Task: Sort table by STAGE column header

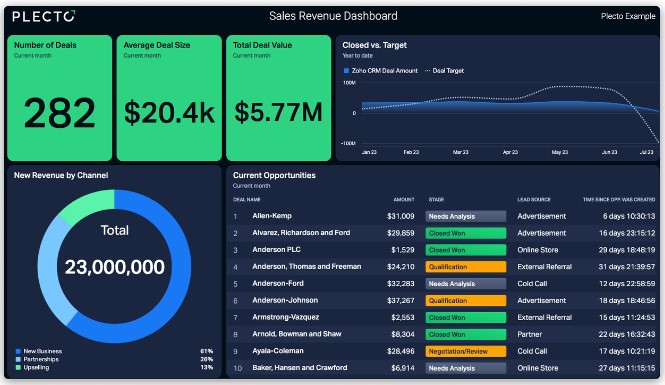Action: [436, 199]
